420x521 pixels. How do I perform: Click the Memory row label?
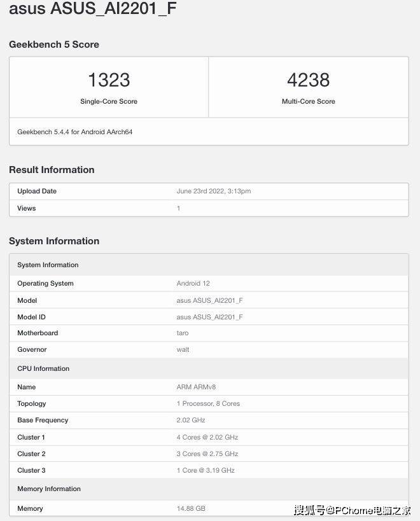31,509
